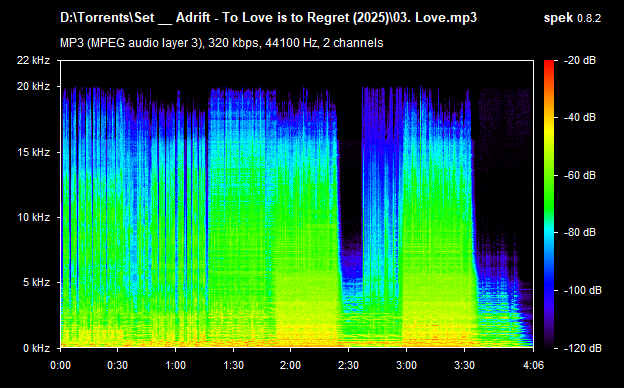Click the 5 kHz frequency axis label
This screenshot has height=388, width=624.
pos(36,283)
